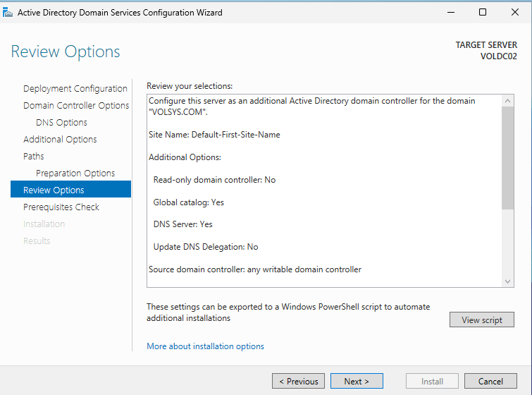Screen dimensions: 532x395
Task: Open the Paths step
Action: click(x=33, y=156)
